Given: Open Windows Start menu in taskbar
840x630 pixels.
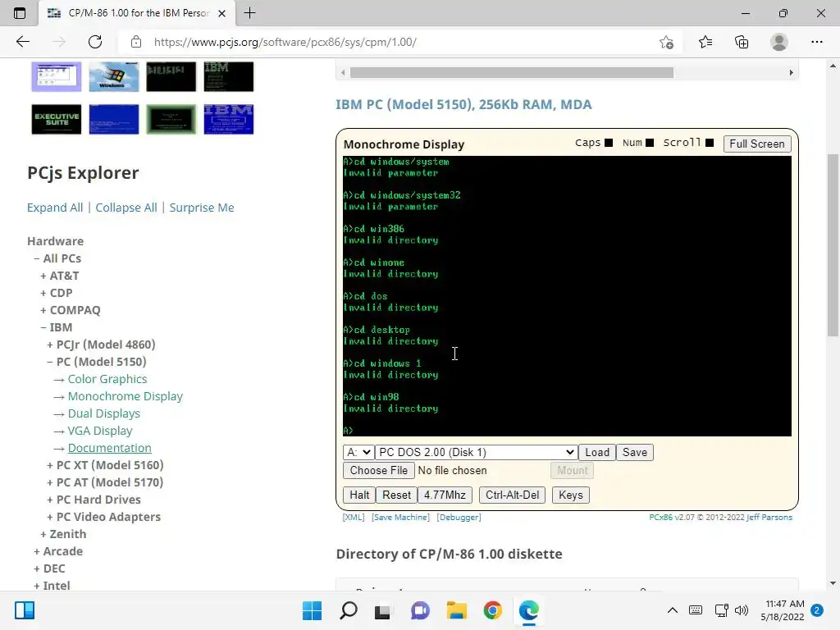Looking at the screenshot, I should pyautogui.click(x=312, y=610).
